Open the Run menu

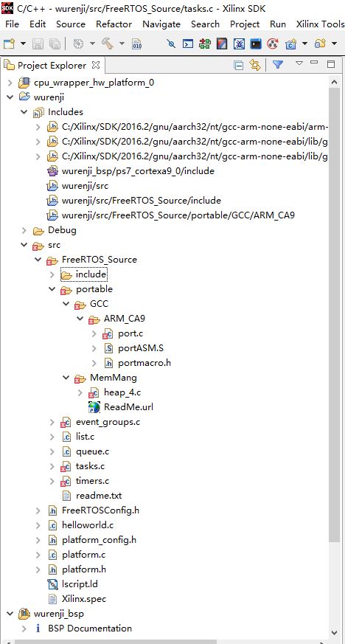click(278, 24)
